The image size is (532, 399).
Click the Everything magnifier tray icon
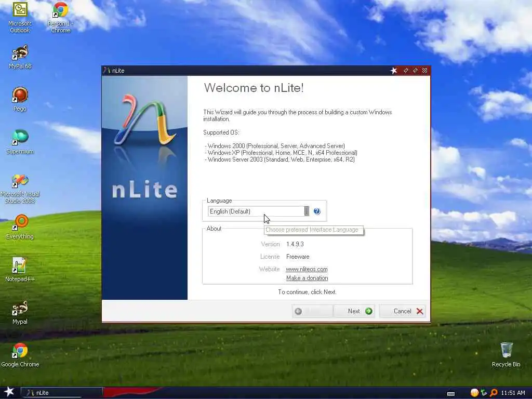[x=494, y=393]
